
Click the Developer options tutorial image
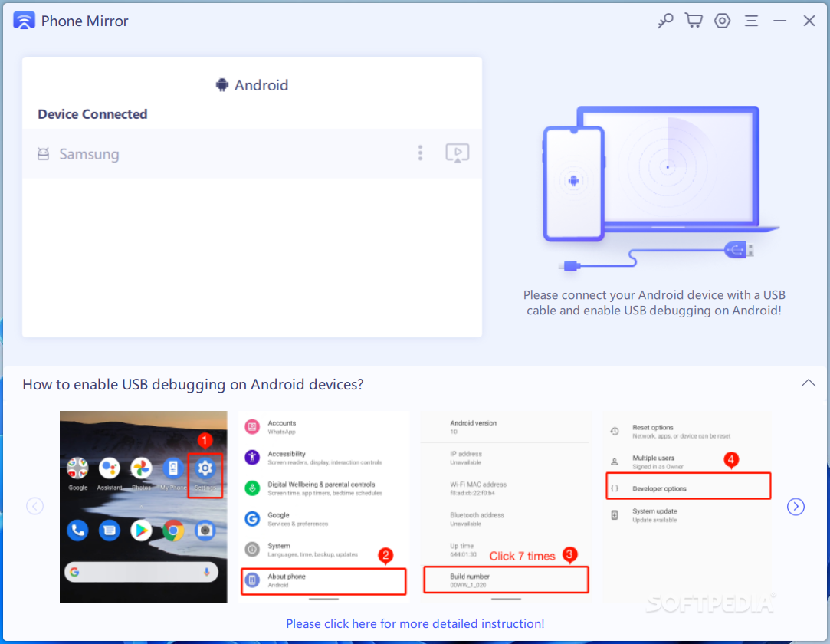(688, 506)
